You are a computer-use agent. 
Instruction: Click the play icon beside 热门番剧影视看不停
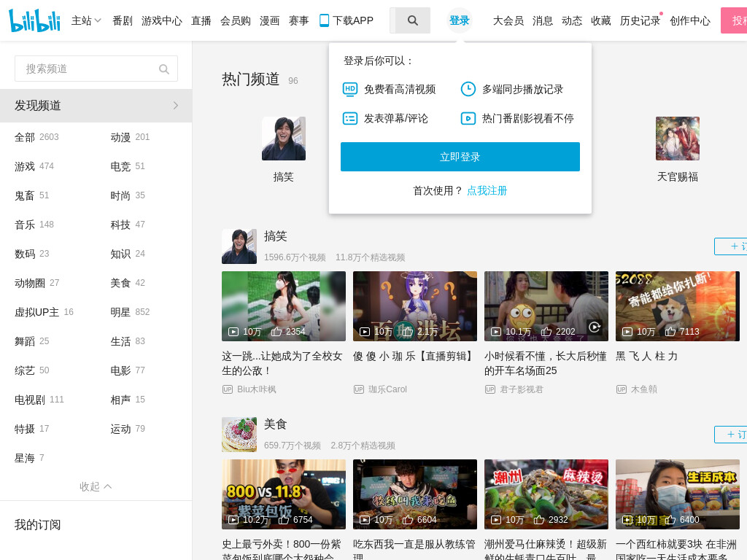tap(468, 118)
